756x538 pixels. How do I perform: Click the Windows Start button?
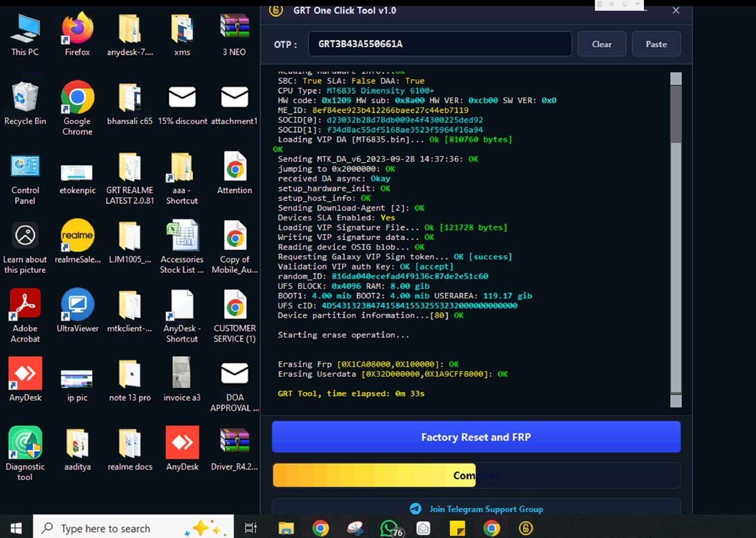coord(16,528)
